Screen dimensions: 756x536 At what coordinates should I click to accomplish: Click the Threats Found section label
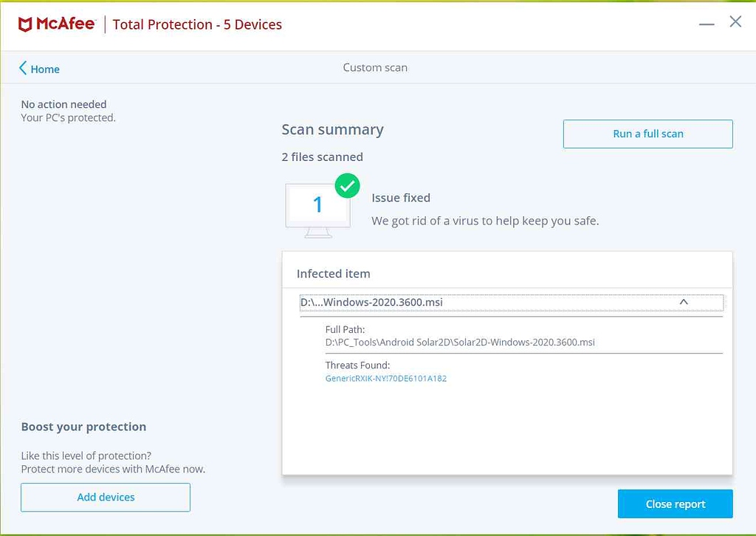click(357, 365)
